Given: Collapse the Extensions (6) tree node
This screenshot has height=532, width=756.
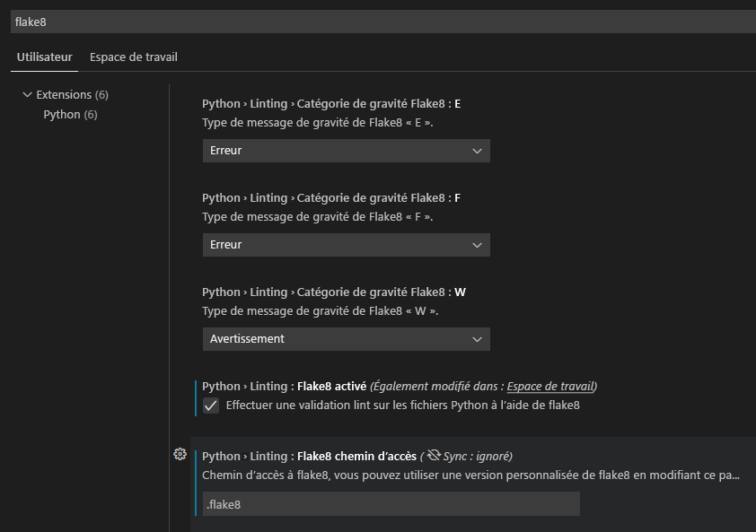Looking at the screenshot, I should point(25,94).
